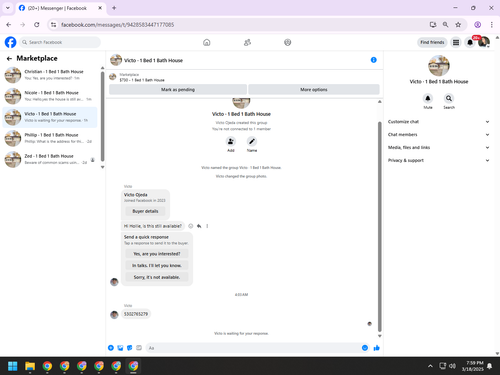
Task: Select Victo - 1 Bed 1 Bath House chat
Action: click(x=50, y=117)
